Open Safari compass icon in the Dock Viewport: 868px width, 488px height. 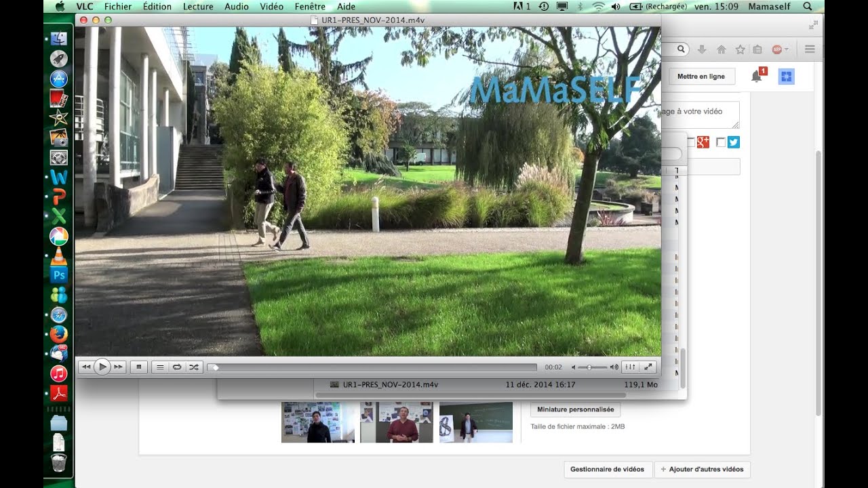(59, 314)
